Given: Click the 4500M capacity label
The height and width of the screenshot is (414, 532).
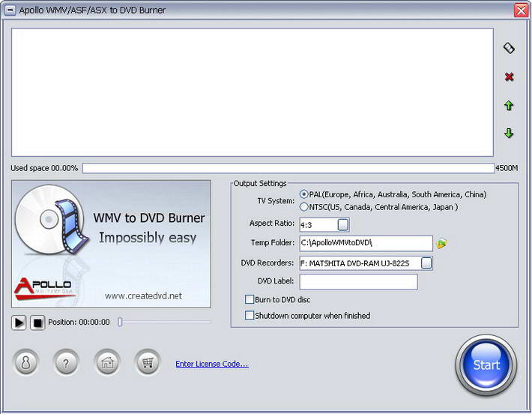Looking at the screenshot, I should coord(507,168).
